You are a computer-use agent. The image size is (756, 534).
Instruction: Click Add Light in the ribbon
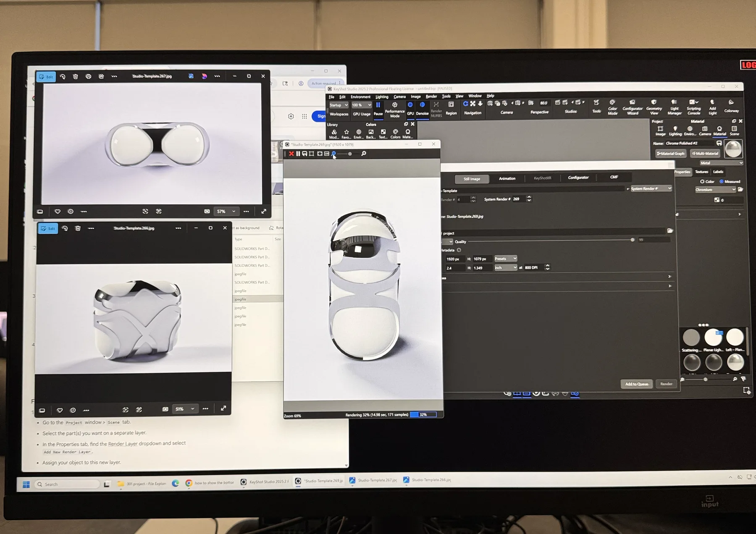[712, 107]
